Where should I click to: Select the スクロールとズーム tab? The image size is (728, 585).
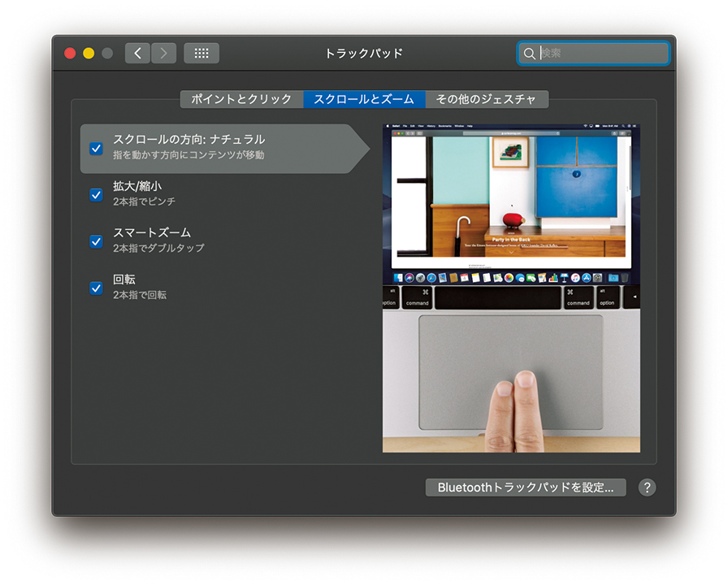(364, 99)
